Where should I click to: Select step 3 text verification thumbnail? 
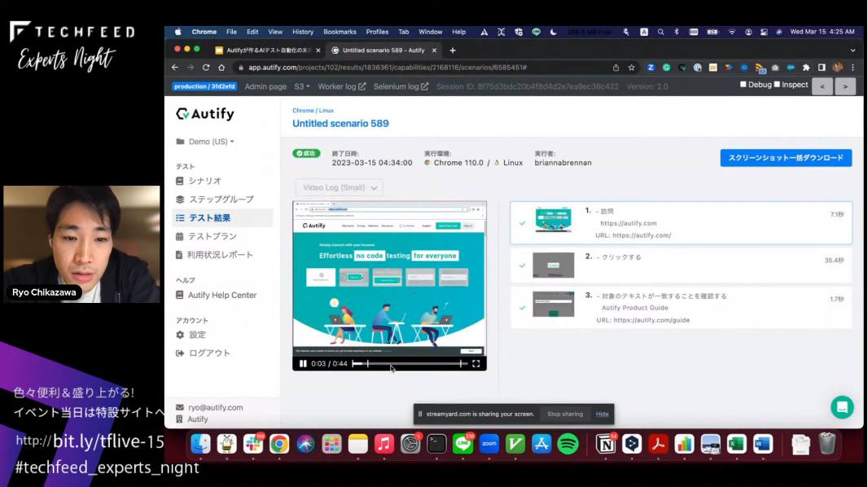[553, 305]
